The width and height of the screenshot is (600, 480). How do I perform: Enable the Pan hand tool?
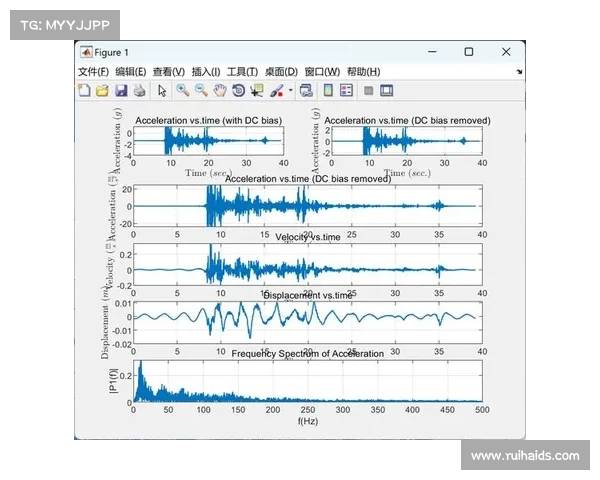pos(219,90)
